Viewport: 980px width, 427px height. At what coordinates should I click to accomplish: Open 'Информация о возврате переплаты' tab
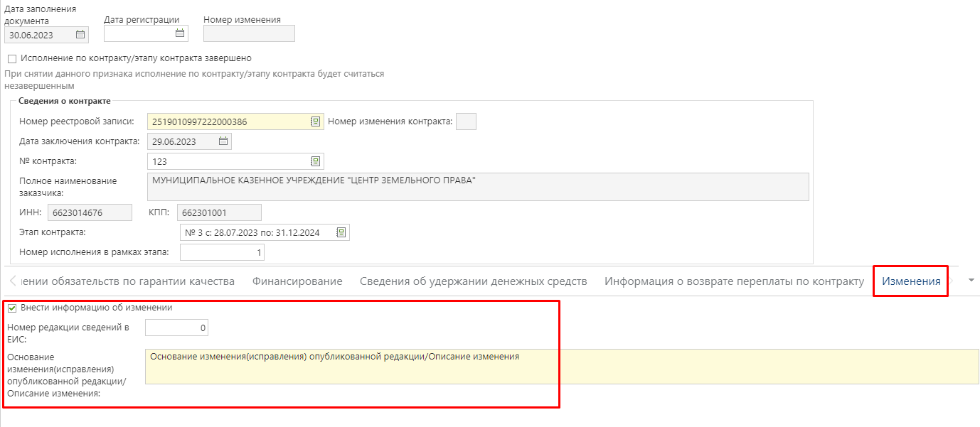[x=734, y=281]
